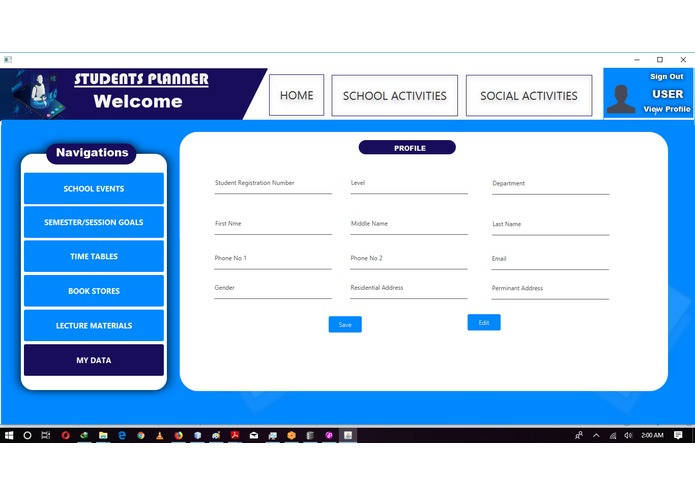The height and width of the screenshot is (494, 695).
Task: Open Task View from the taskbar
Action: [45, 435]
